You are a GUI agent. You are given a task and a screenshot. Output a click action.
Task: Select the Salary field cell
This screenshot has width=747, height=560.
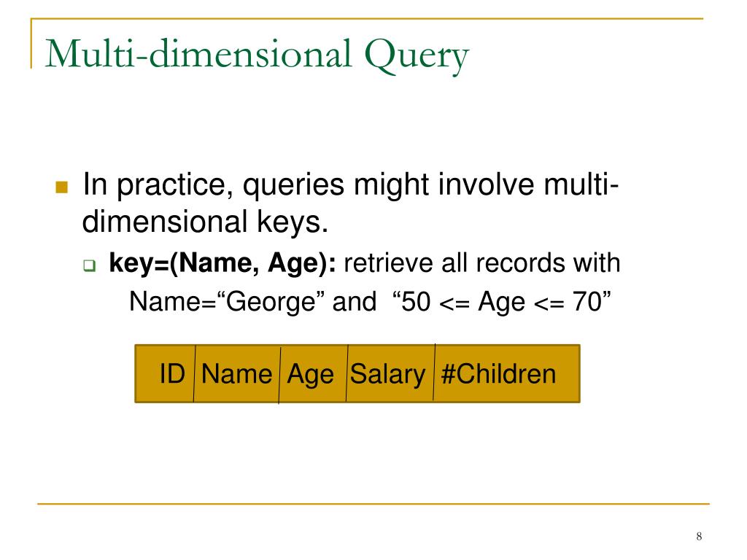390,373
